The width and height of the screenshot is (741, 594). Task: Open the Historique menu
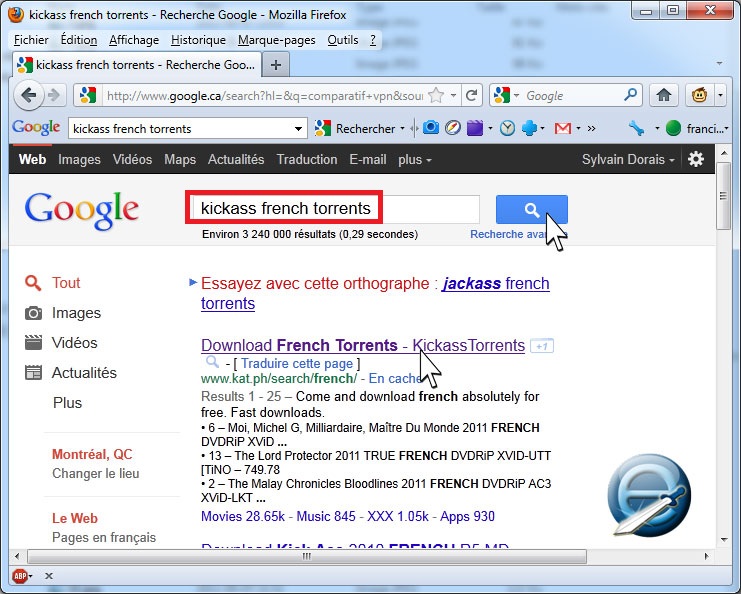[198, 40]
